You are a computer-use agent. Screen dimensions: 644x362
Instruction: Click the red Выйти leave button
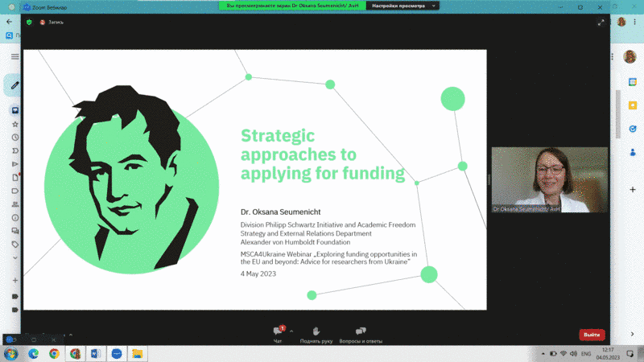[x=592, y=335]
